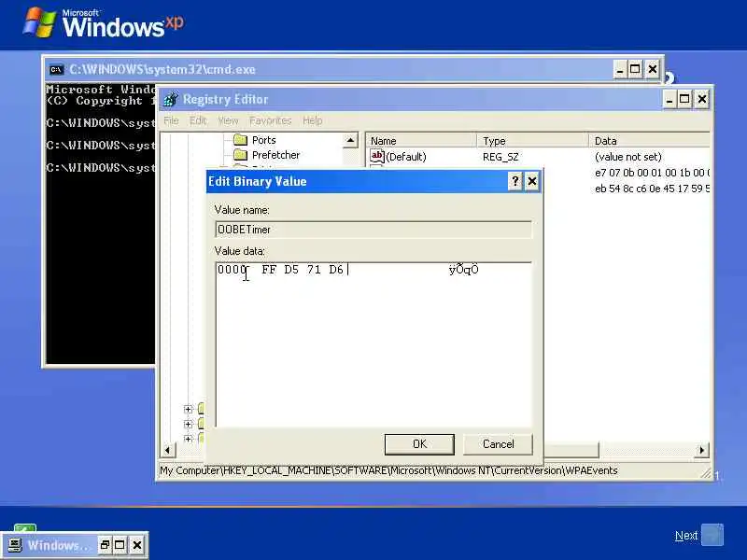Select the (Default) registry value
The width and height of the screenshot is (747, 560).
[x=406, y=157]
